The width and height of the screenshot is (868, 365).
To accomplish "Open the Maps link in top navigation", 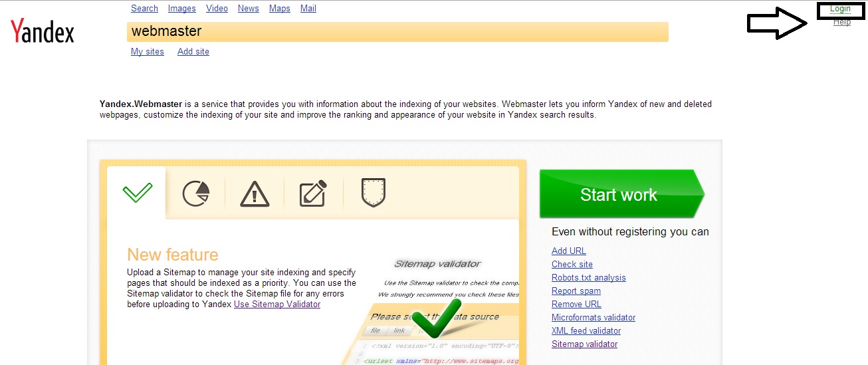I will click(280, 9).
